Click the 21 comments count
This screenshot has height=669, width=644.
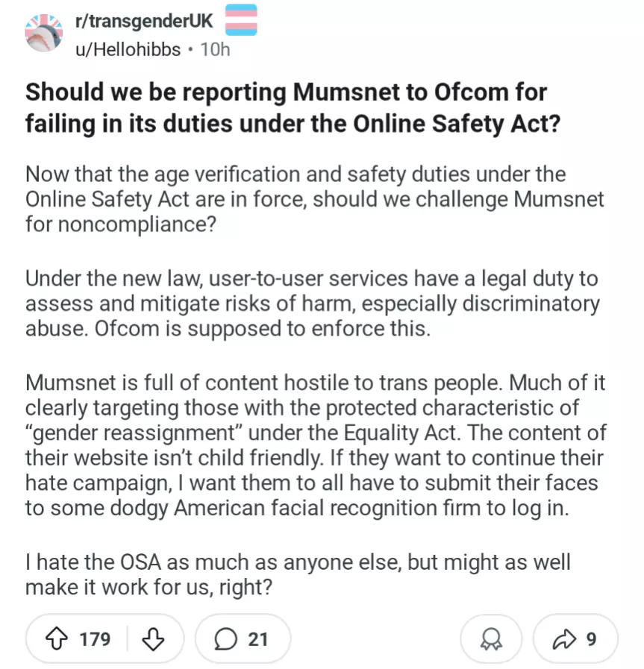[257, 639]
